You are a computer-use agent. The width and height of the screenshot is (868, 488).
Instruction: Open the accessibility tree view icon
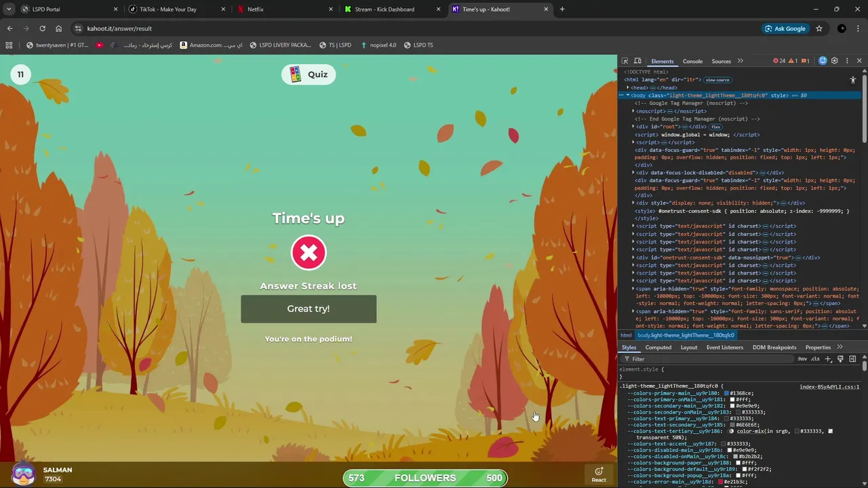pos(853,80)
